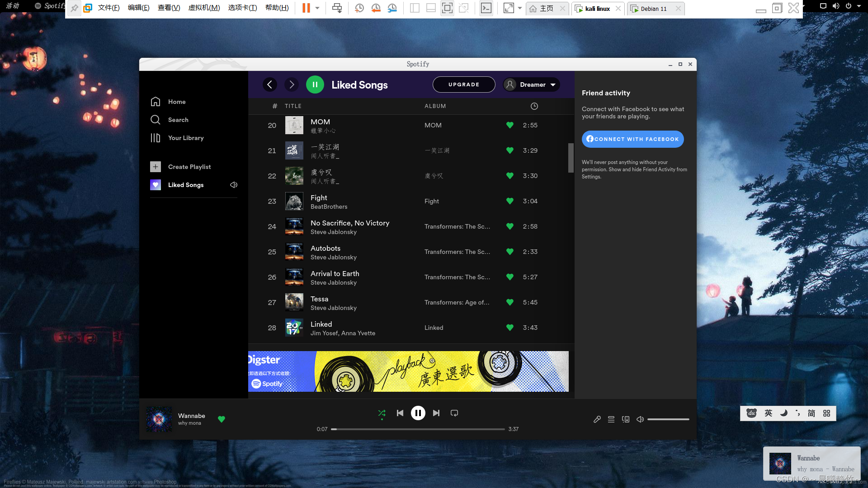Take a VMware snapshot icon
Viewport: 868px width, 488px height.
[359, 8]
